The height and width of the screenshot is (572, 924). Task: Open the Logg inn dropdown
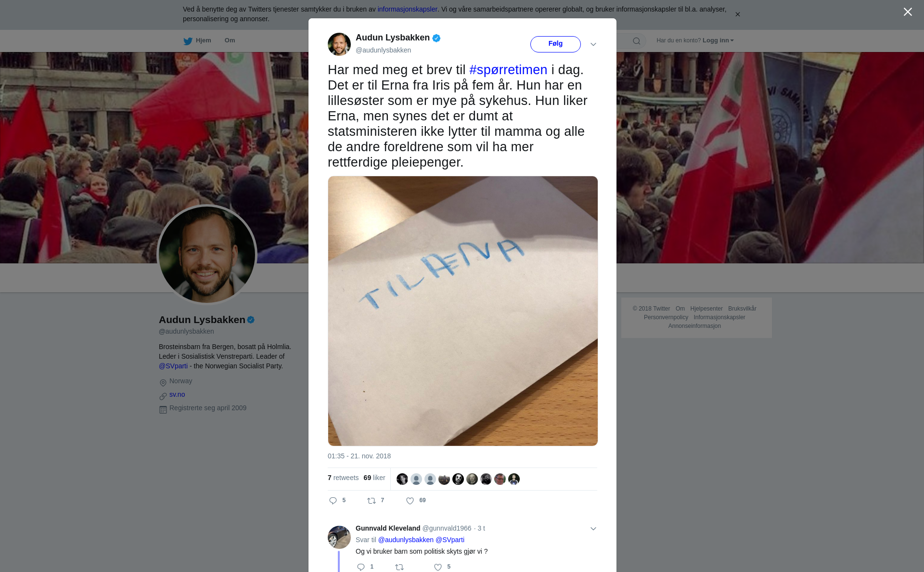pos(718,40)
